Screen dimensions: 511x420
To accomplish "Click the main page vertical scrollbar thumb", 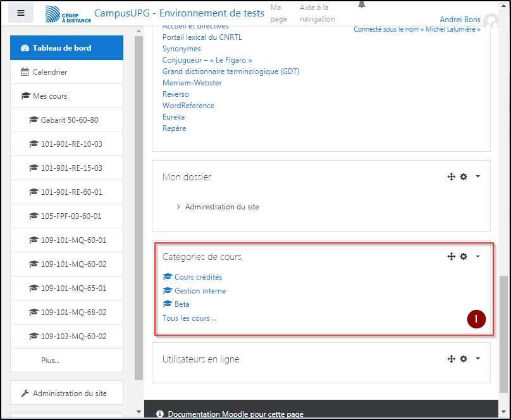I will click(x=503, y=332).
